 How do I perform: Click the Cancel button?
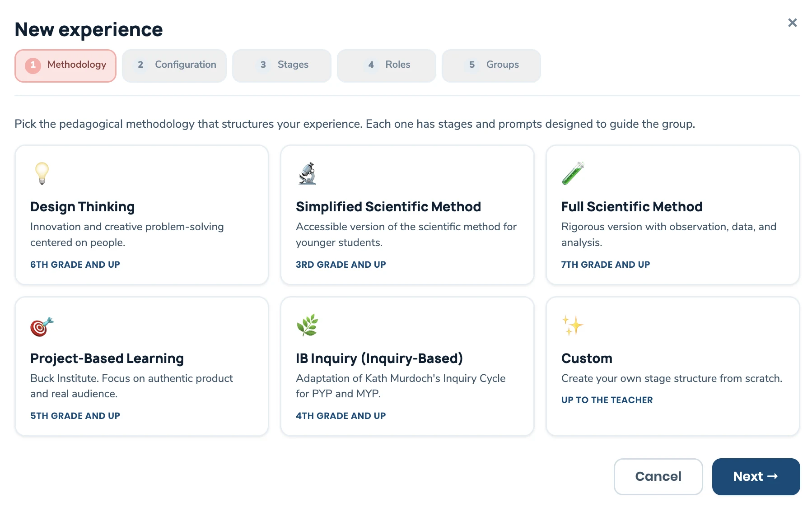coord(658,476)
